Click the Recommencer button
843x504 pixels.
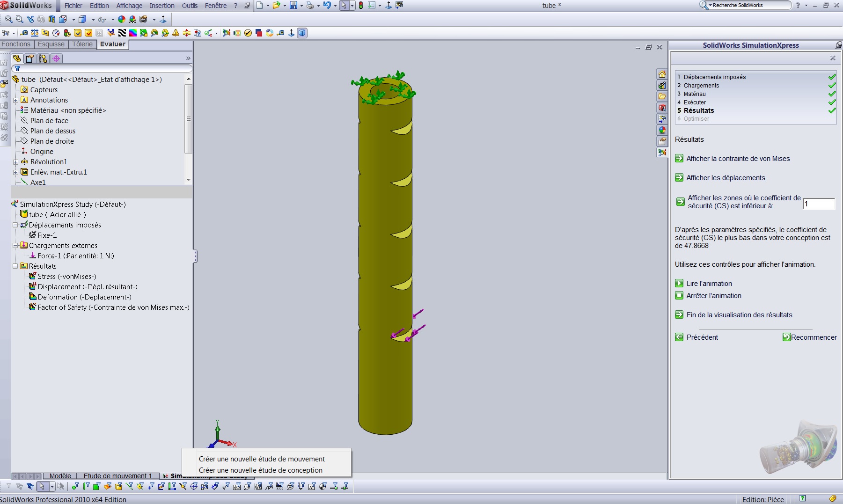810,337
